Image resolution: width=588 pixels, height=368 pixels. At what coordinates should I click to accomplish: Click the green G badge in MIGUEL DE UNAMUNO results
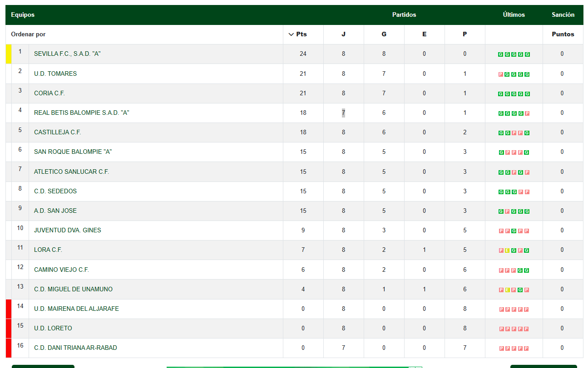click(520, 290)
